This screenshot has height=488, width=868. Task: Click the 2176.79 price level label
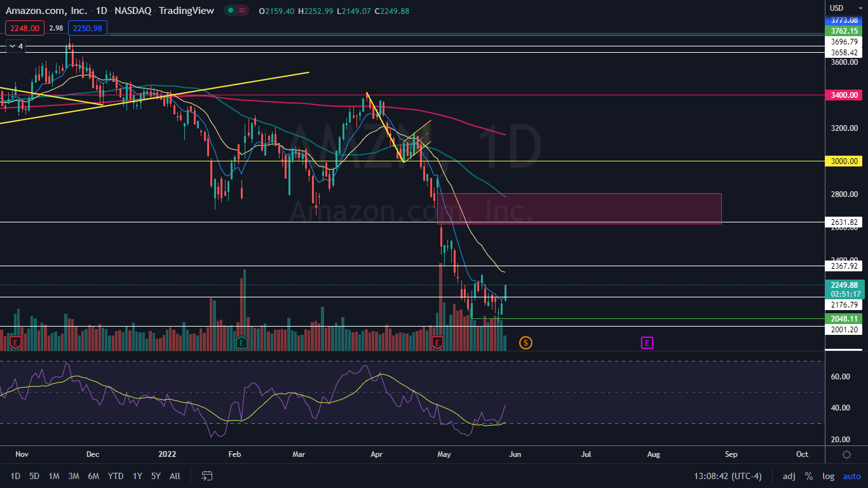844,305
